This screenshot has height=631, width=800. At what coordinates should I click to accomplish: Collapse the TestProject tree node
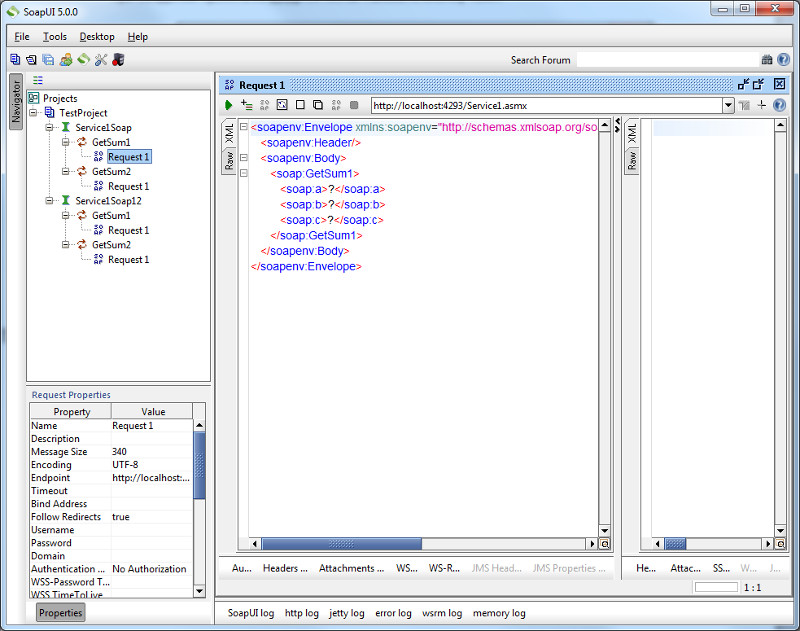pyautogui.click(x=34, y=113)
